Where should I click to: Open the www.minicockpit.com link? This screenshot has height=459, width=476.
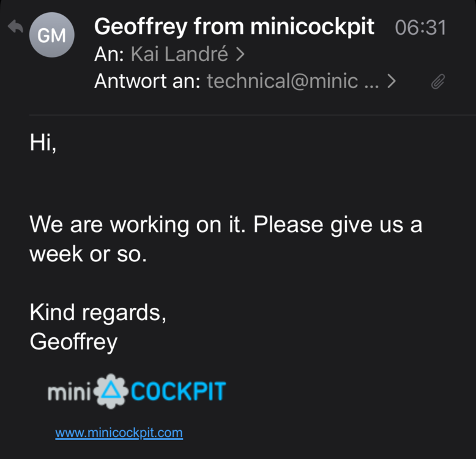click(x=119, y=433)
